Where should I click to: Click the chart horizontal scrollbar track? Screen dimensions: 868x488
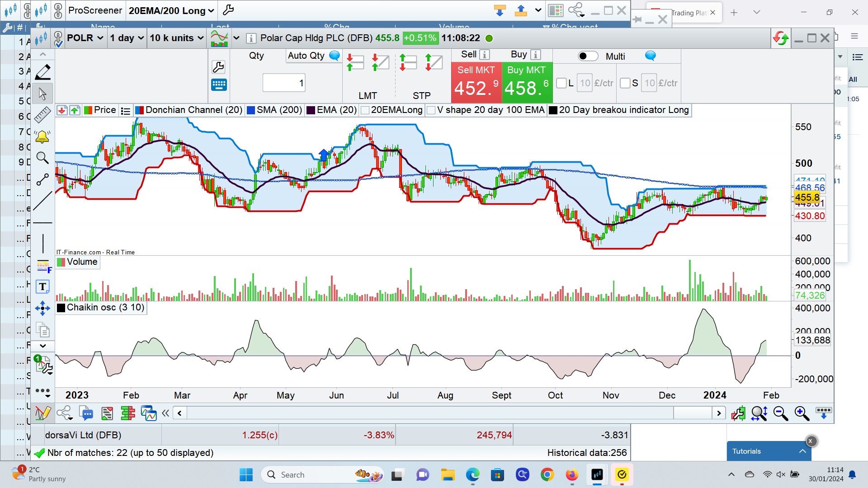(429, 413)
